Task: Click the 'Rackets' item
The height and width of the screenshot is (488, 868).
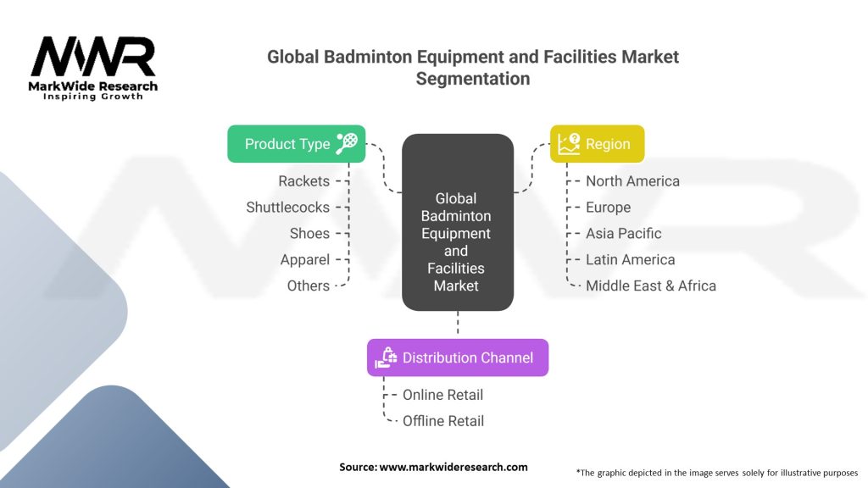Action: (x=304, y=181)
